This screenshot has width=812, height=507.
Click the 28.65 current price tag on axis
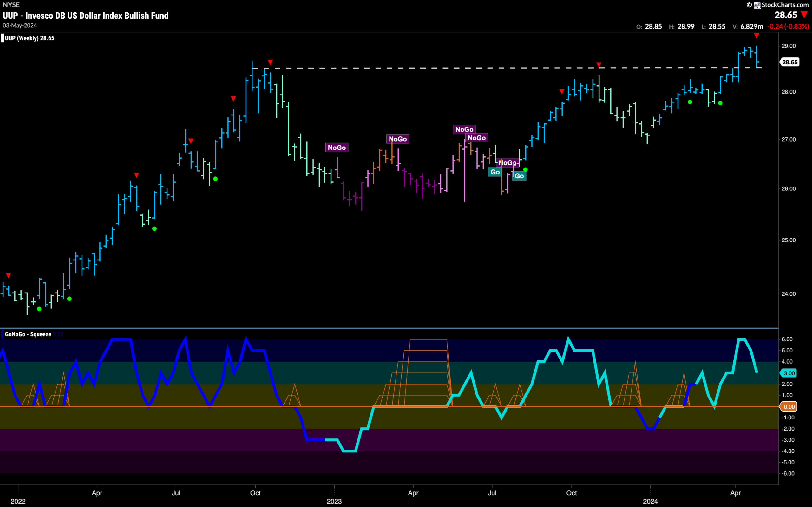789,62
